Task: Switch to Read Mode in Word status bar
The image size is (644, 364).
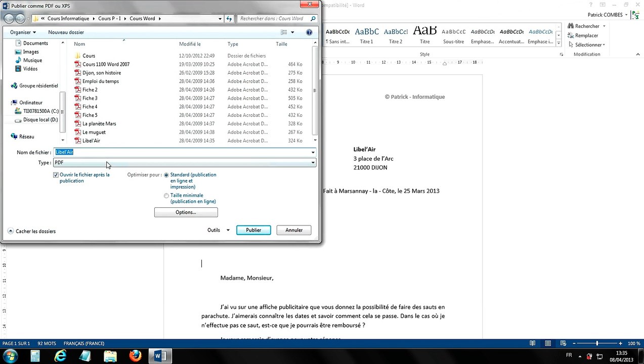Action: [x=532, y=343]
